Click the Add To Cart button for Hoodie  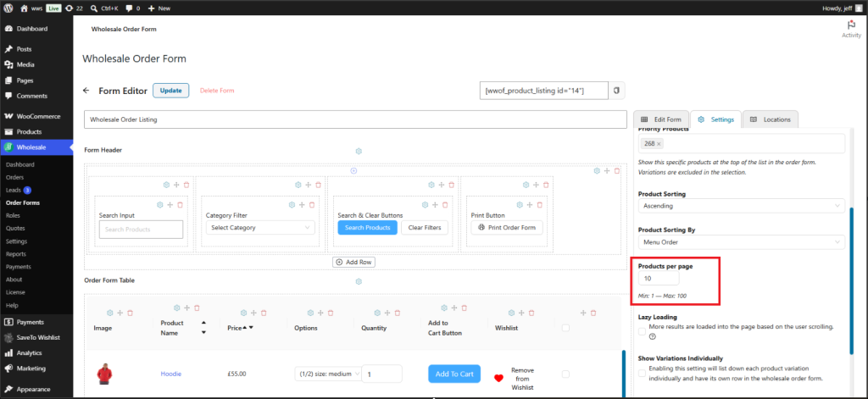454,374
